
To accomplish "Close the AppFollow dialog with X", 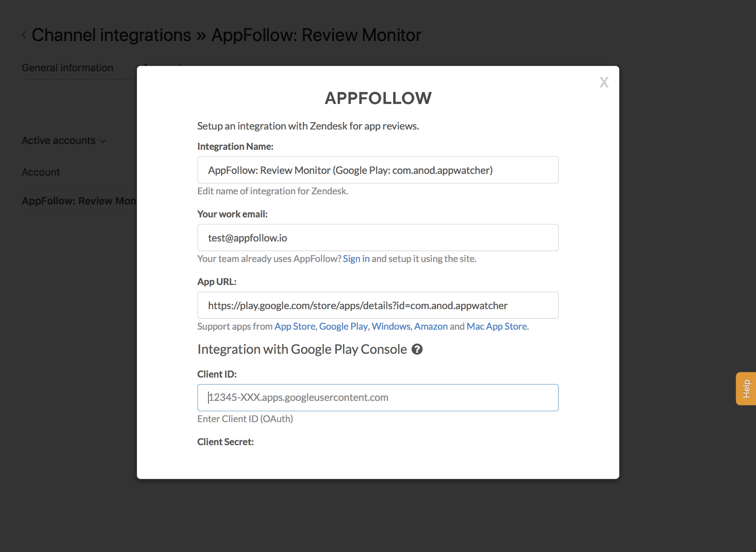I will [x=604, y=83].
